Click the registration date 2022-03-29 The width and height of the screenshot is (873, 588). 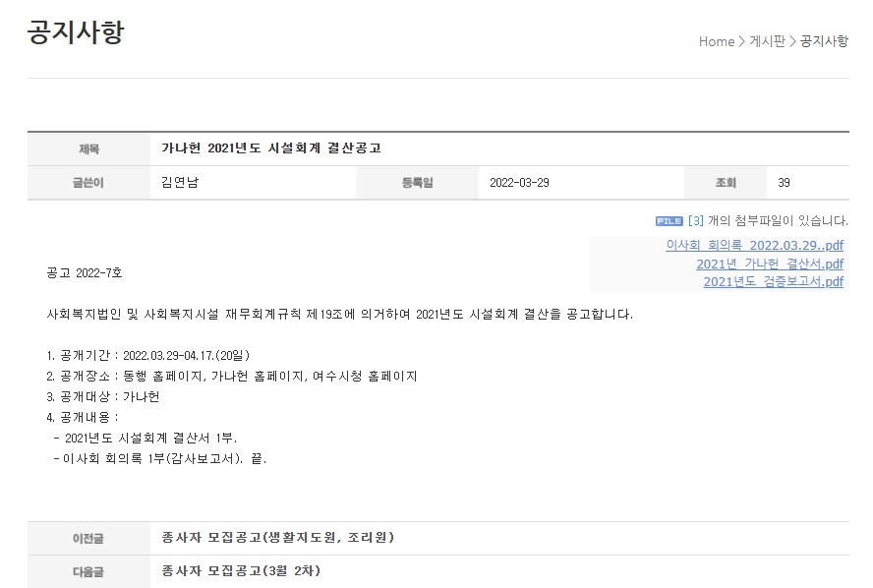click(x=519, y=183)
